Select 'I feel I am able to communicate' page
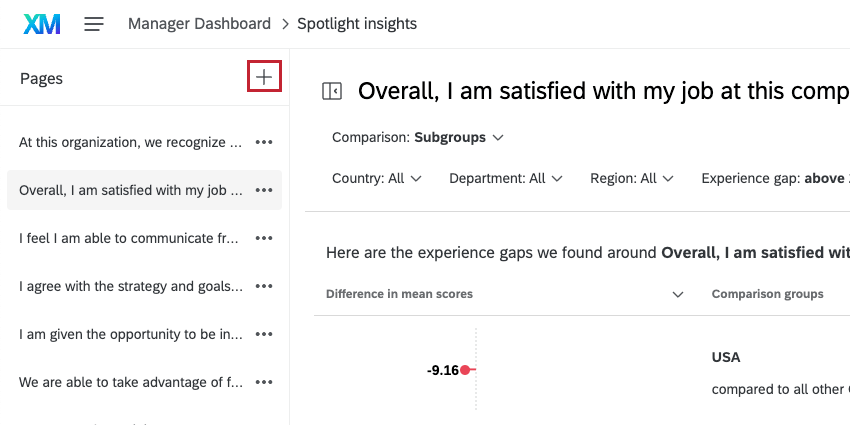 130,238
